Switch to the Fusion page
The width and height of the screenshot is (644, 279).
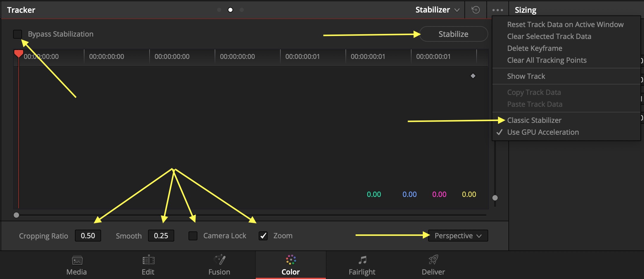(219, 264)
